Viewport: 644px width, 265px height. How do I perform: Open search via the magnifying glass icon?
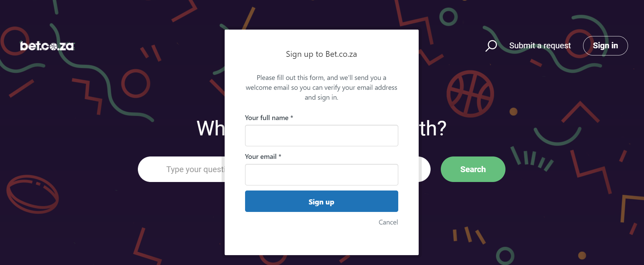point(491,46)
